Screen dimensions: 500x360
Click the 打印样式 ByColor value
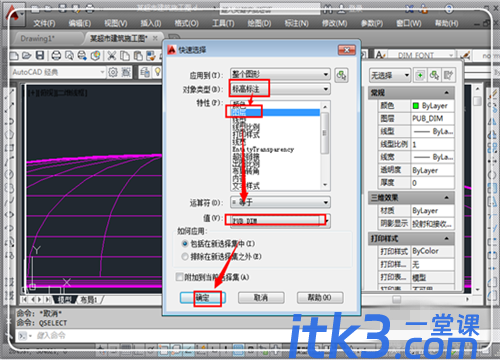pos(432,251)
